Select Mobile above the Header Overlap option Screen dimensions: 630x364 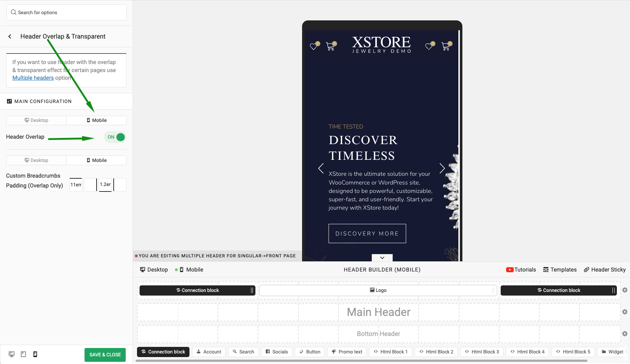point(97,120)
